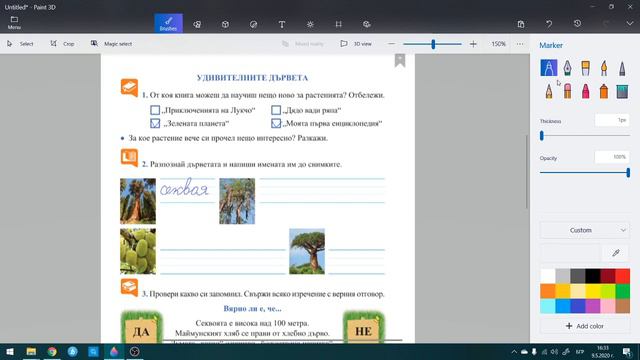Activate Magic select
The width and height of the screenshot is (640, 360).
(x=111, y=44)
